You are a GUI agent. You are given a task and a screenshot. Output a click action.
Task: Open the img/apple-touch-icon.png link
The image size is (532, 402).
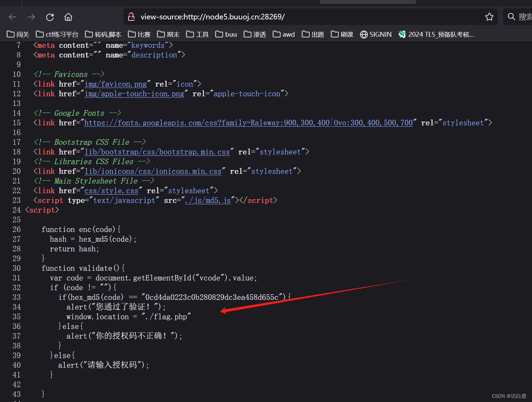(x=134, y=94)
